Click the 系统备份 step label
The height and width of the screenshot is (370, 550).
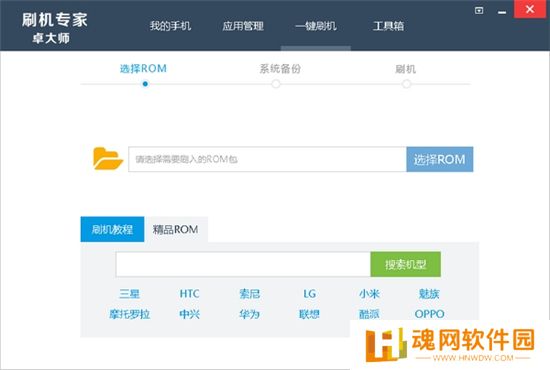[x=280, y=68]
